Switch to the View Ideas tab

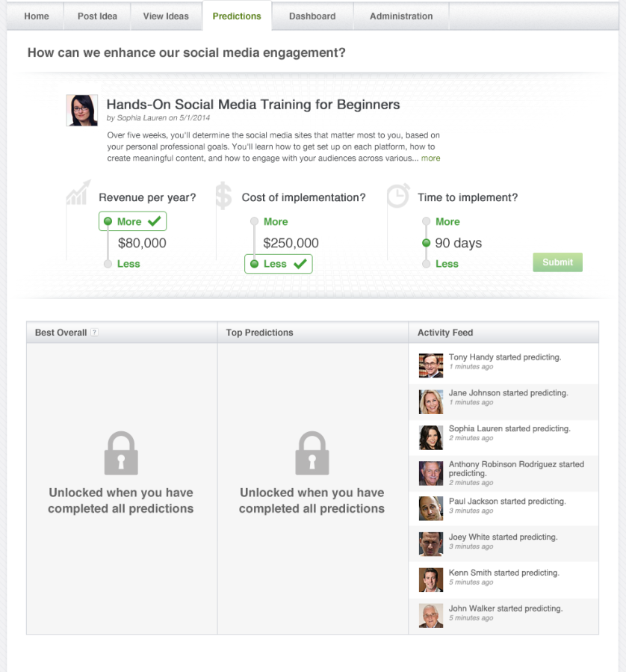(166, 16)
